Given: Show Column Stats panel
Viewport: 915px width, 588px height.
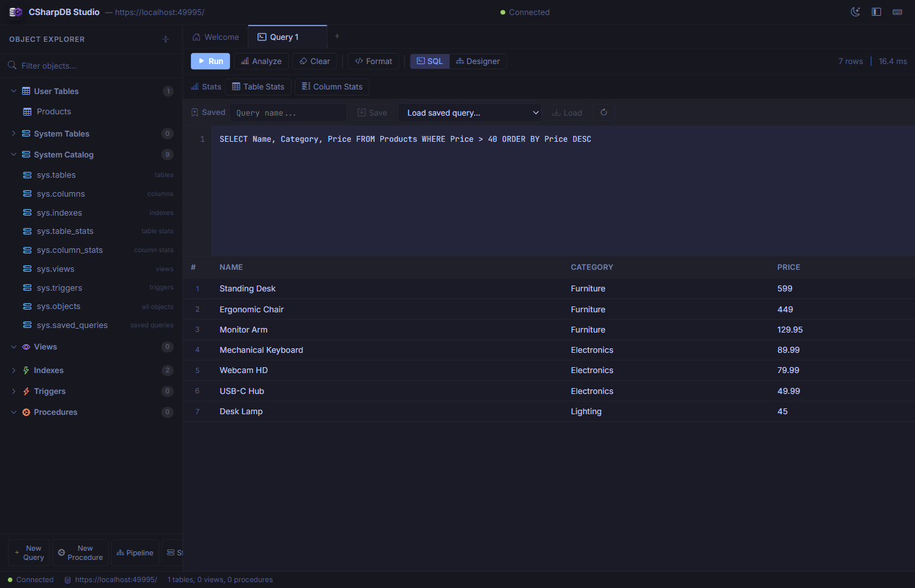Looking at the screenshot, I should 331,86.
